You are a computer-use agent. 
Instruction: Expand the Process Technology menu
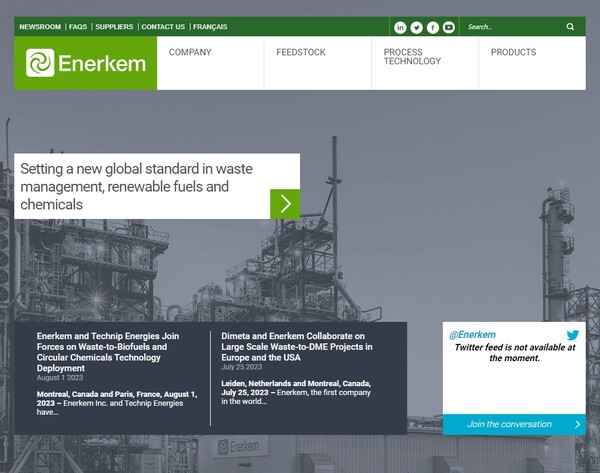[x=412, y=57]
